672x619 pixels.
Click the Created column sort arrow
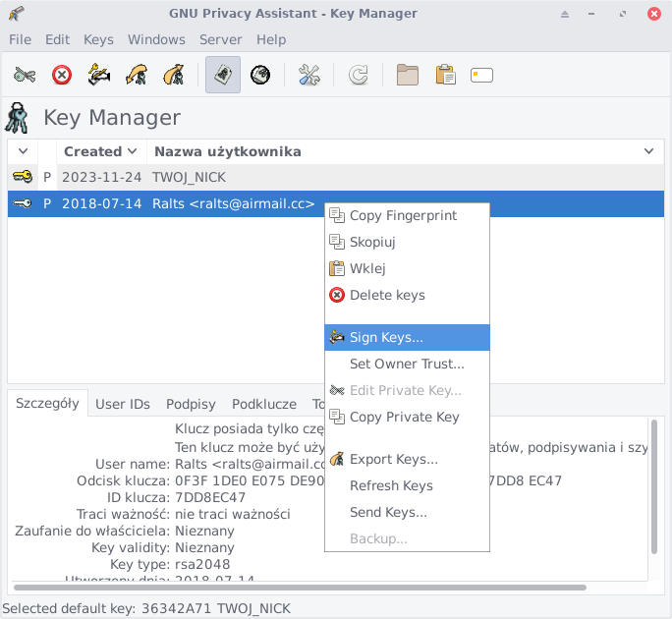[132, 151]
